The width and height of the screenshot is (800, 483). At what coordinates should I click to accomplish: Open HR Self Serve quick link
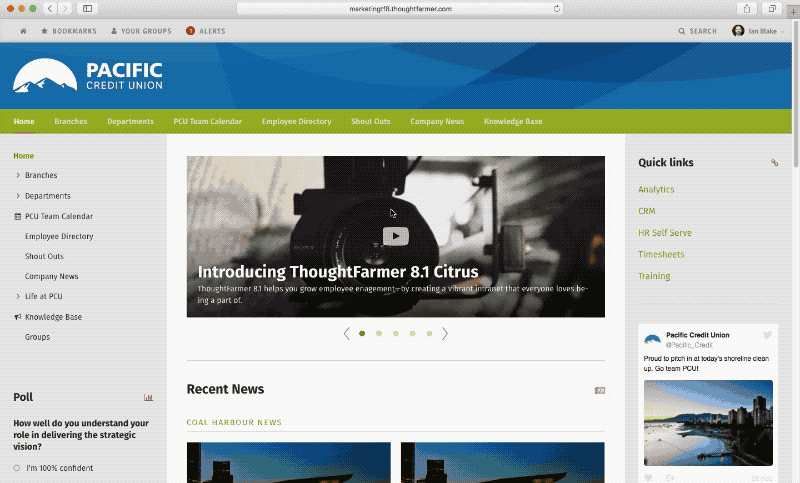point(665,233)
